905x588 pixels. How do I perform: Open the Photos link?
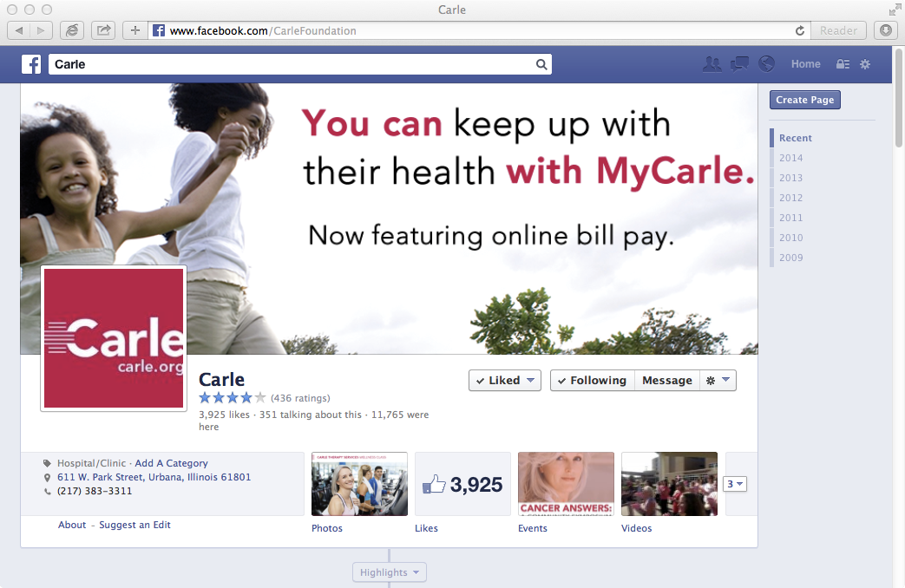[x=326, y=528]
